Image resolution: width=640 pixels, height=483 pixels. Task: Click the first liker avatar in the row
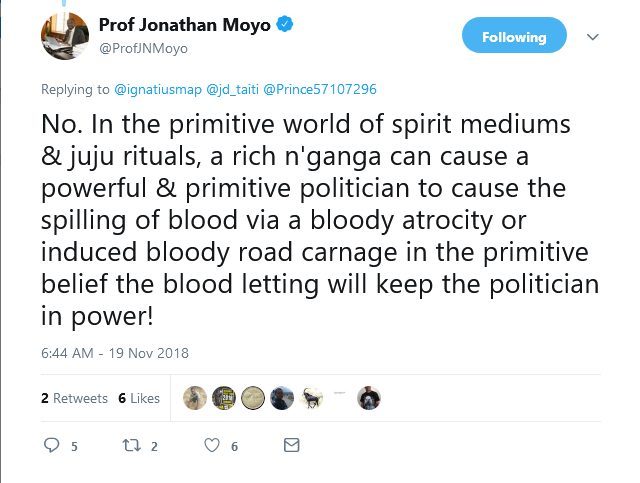click(x=196, y=398)
